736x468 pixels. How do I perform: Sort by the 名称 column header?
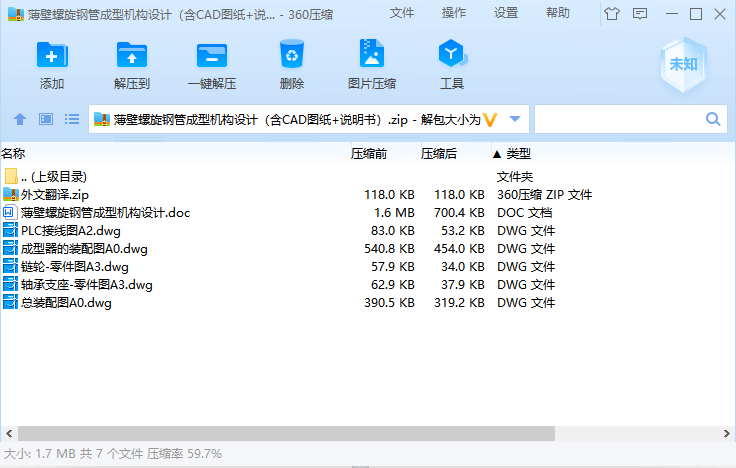coord(13,153)
